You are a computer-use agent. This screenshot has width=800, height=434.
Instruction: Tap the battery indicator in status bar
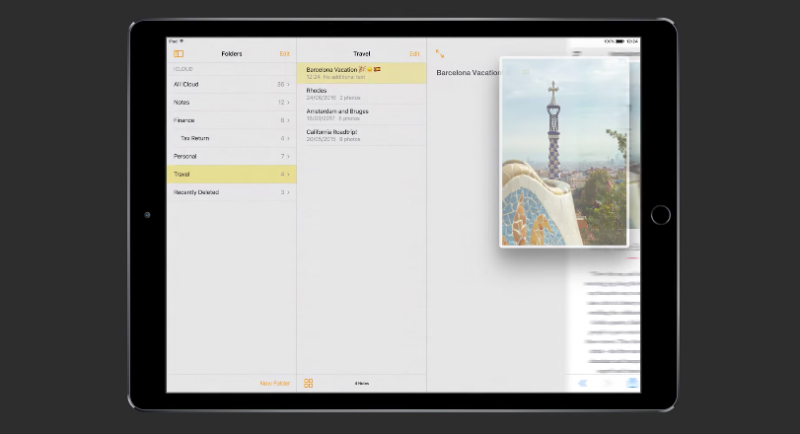621,41
